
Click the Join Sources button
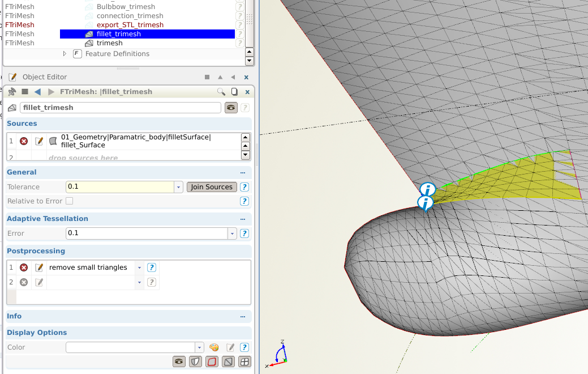(212, 186)
